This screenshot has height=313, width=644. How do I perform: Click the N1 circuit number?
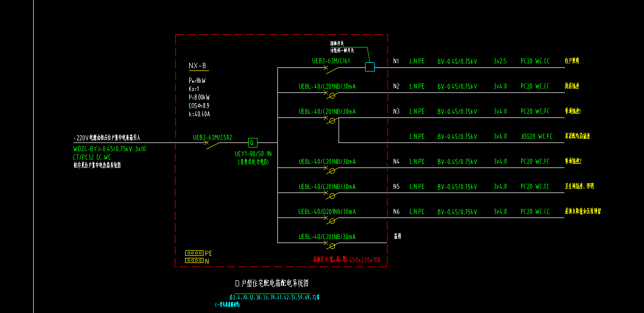[396, 61]
